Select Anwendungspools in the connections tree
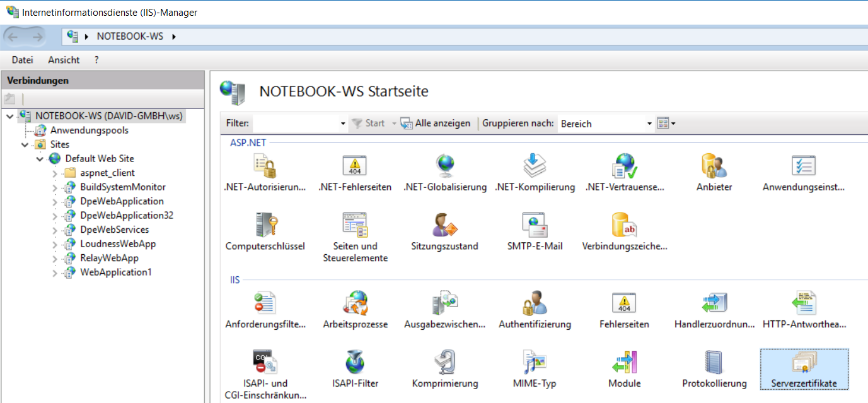Screen dimensions: 868x403 point(89,131)
